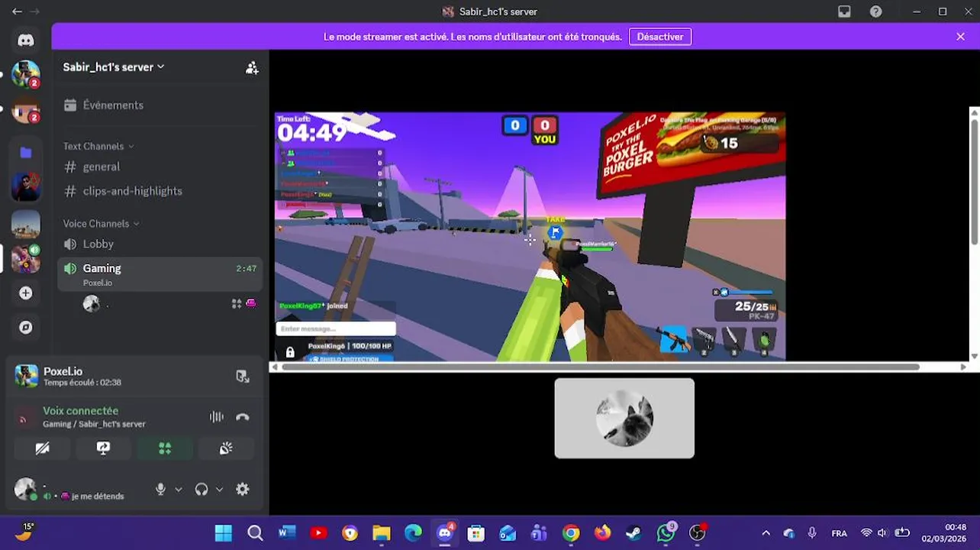Click the Voix connectée status text
The height and width of the screenshot is (550, 980).
click(80, 411)
